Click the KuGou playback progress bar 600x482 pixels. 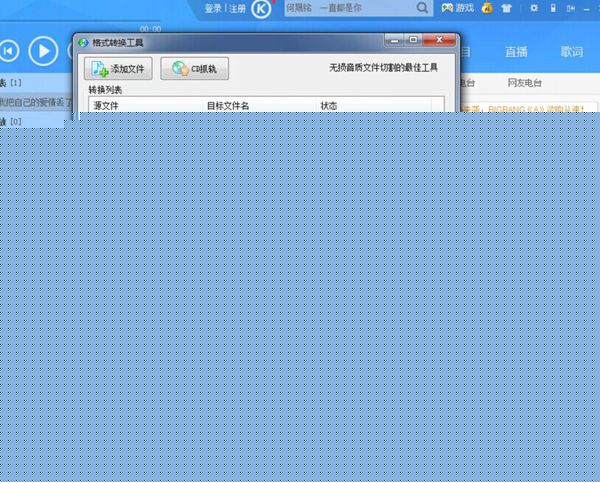click(x=80, y=21)
